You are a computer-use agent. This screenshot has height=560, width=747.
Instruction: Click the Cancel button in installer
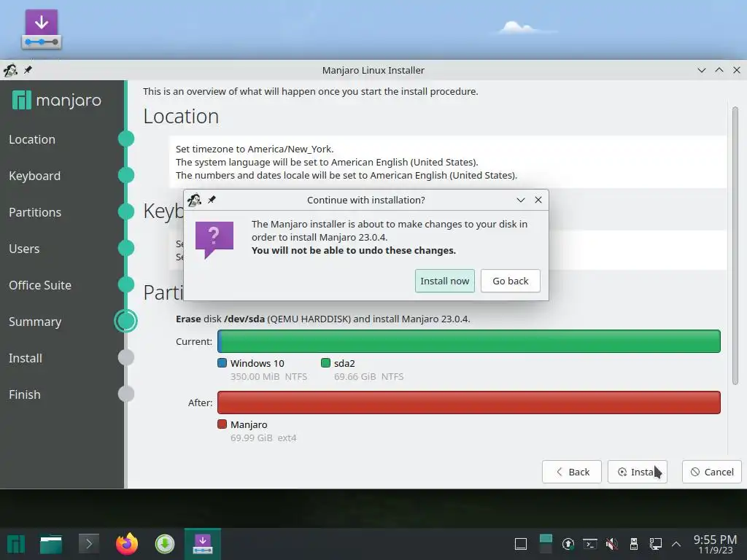[712, 472]
